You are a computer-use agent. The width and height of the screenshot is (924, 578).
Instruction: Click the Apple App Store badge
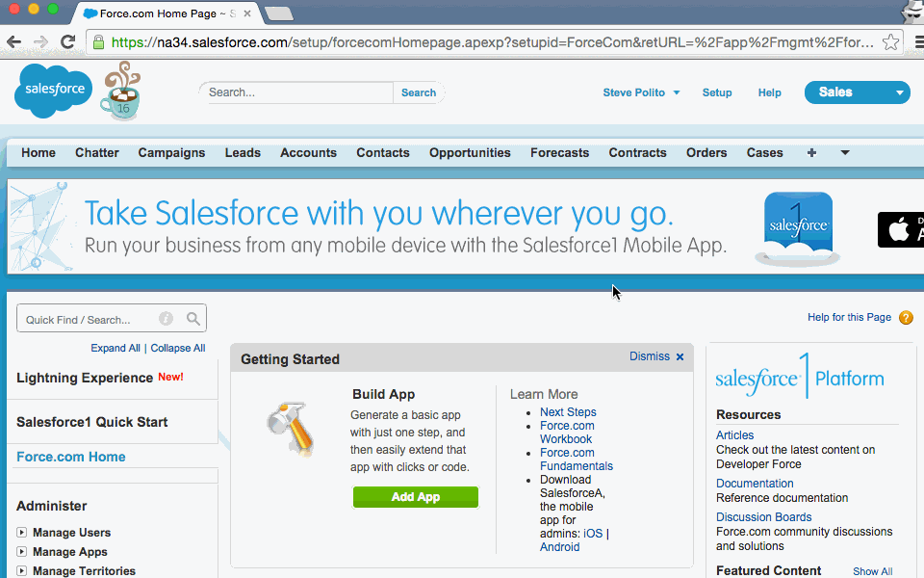click(901, 229)
